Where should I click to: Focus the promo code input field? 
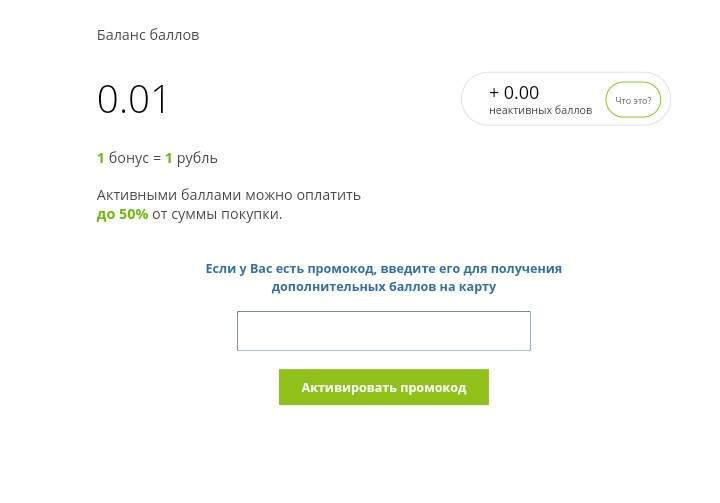click(383, 331)
